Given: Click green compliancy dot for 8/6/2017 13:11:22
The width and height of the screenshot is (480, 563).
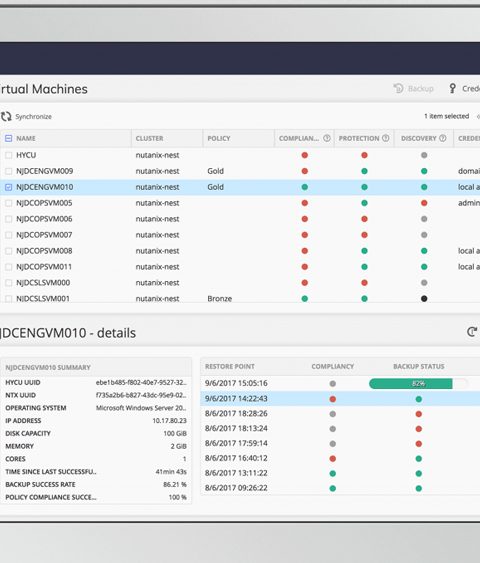Looking at the screenshot, I should tap(333, 474).
